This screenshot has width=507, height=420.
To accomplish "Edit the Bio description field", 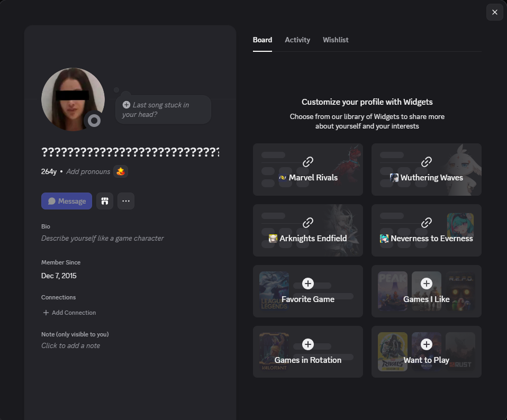I will (103, 239).
